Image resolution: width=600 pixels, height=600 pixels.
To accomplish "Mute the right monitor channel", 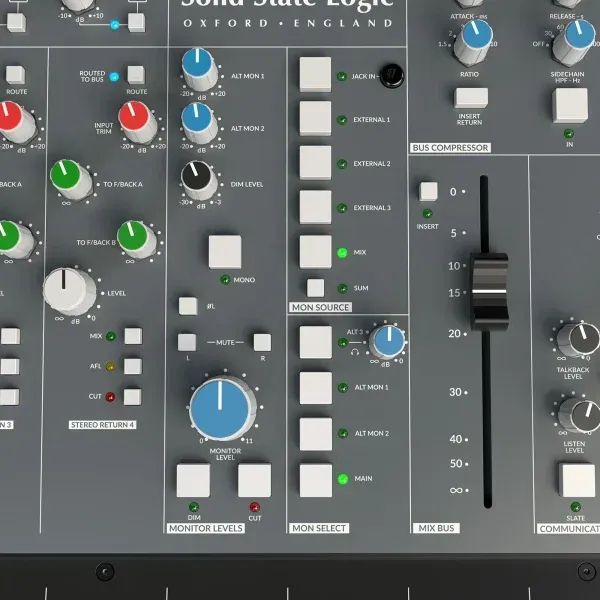I will [x=262, y=342].
